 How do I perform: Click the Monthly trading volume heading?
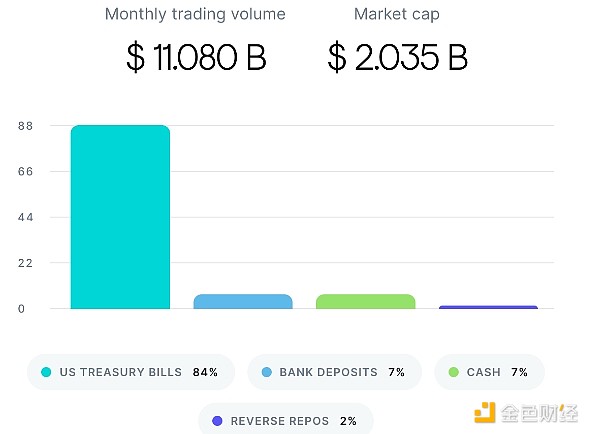(195, 14)
